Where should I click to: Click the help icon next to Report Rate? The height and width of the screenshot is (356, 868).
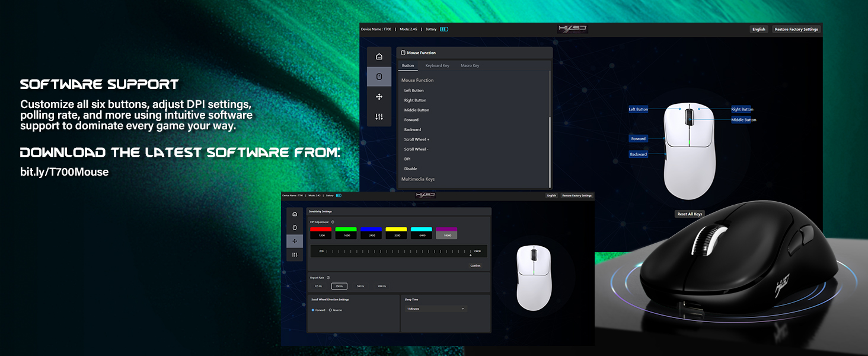328,278
